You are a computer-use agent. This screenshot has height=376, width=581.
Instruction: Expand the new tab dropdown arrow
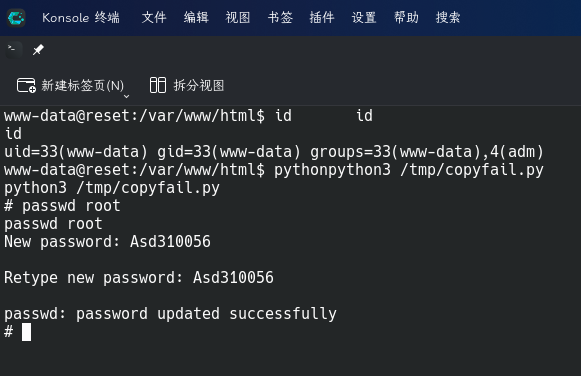point(126,96)
